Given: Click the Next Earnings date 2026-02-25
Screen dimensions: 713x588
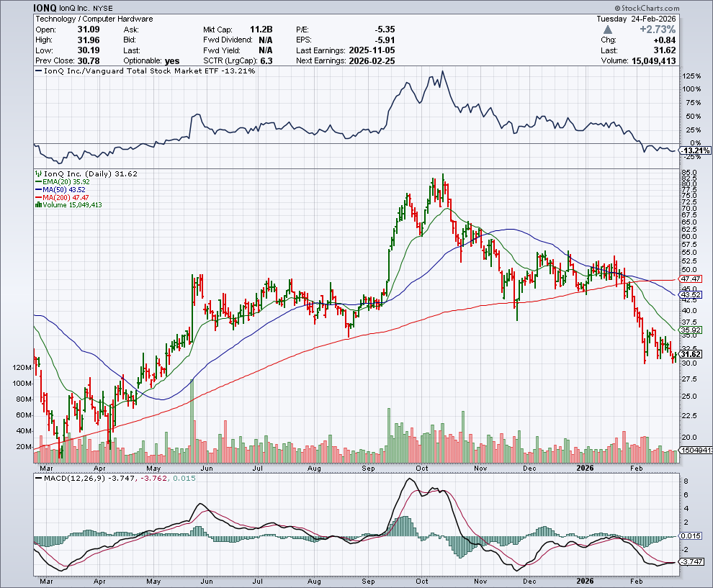Looking at the screenshot, I should pyautogui.click(x=372, y=60).
